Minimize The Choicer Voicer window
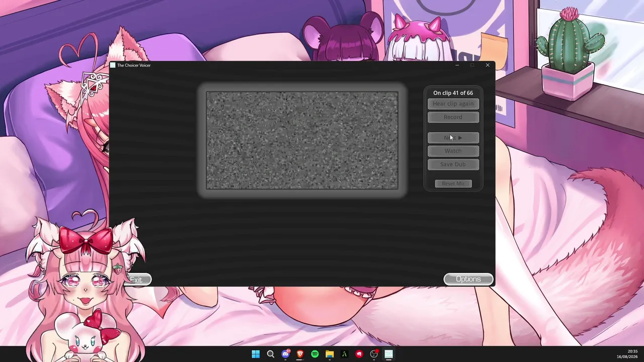 click(457, 65)
